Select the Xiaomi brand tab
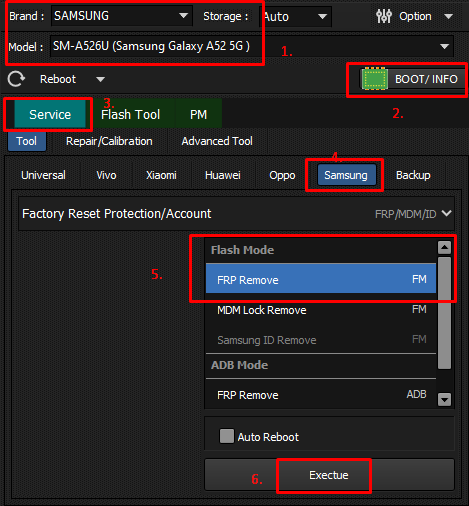 [x=161, y=175]
